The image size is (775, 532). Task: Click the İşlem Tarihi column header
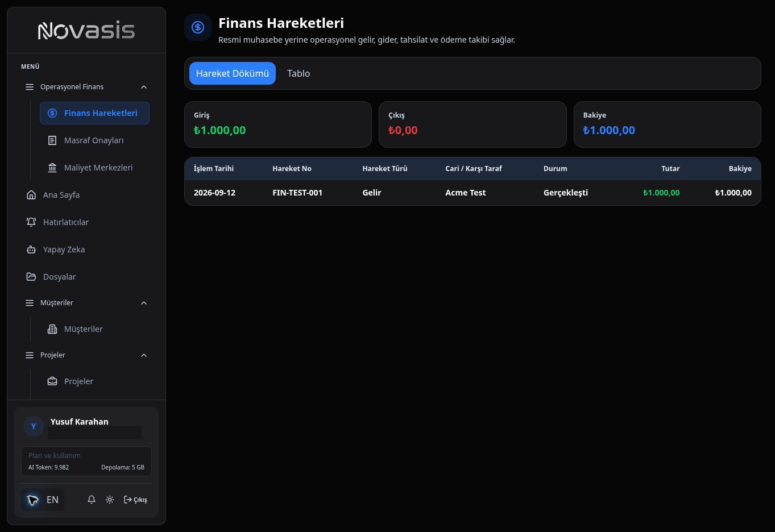click(x=214, y=169)
